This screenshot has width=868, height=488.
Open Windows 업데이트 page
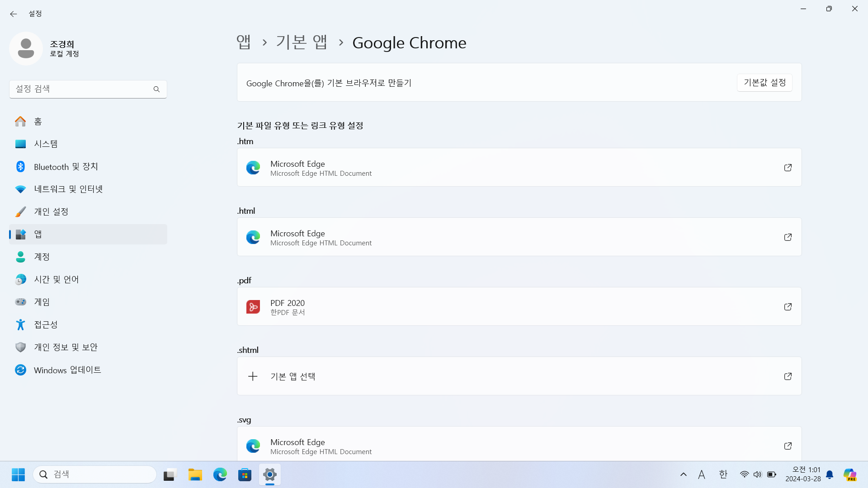(x=88, y=370)
